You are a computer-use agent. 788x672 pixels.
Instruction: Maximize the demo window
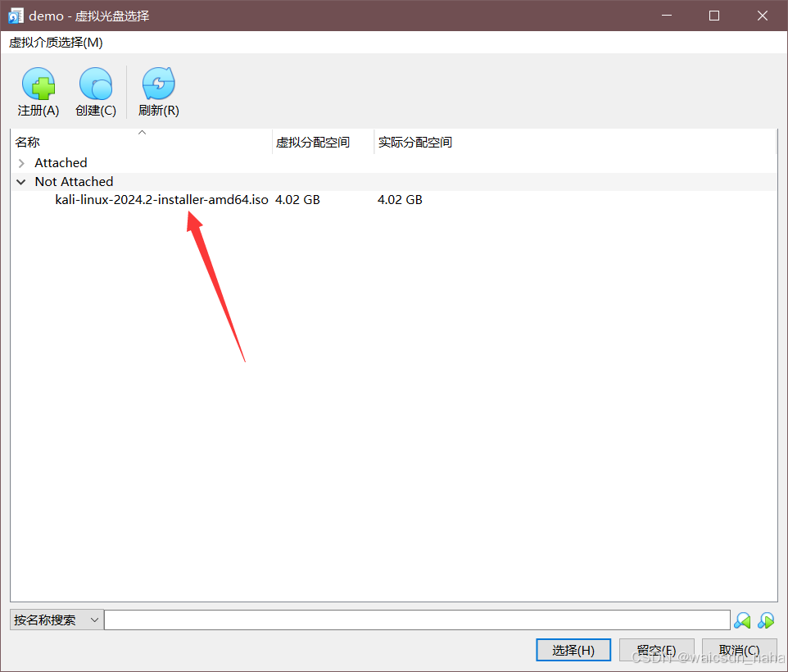point(714,16)
